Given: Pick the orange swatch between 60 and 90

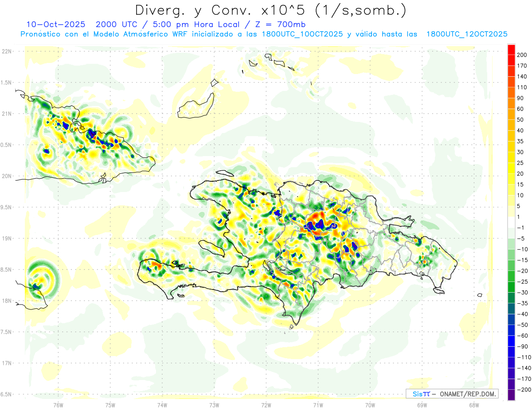Looking at the screenshot, I should point(511,104).
